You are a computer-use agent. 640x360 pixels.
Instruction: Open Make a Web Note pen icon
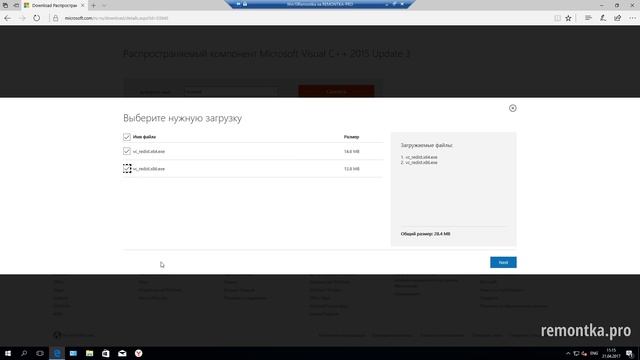pyautogui.click(x=603, y=18)
